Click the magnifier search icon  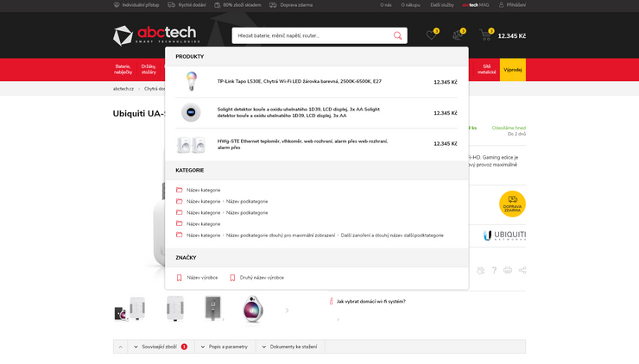pyautogui.click(x=398, y=35)
